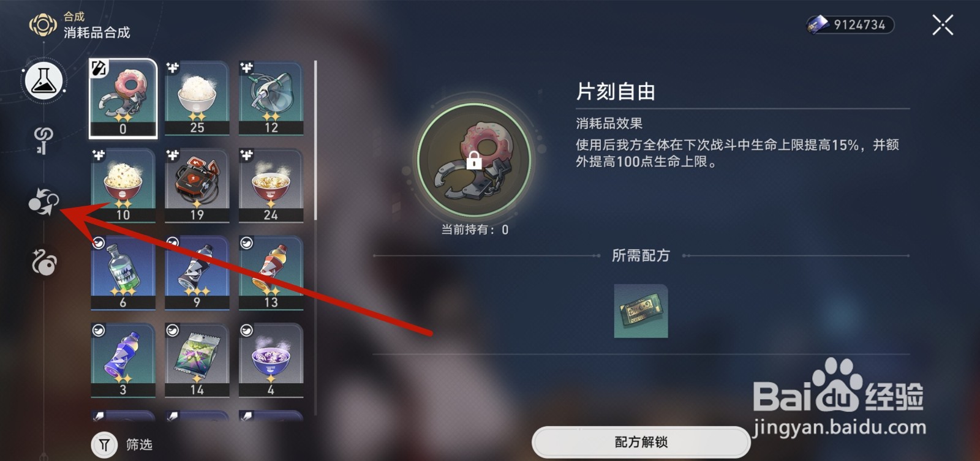Tap the currency ticket icon showing 9124734

click(818, 24)
